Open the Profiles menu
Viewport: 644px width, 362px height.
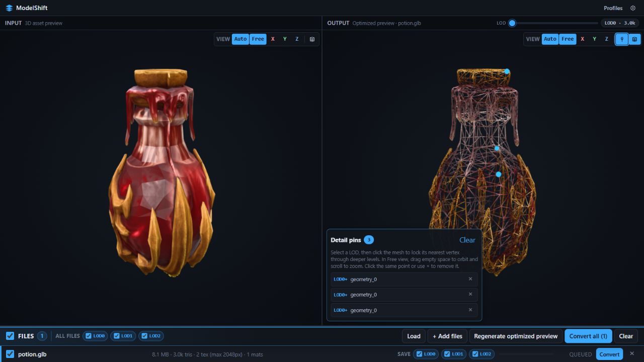613,8
